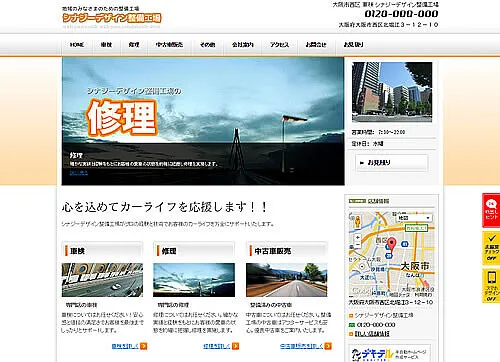The width and height of the screenshot is (500, 362).
Task: Toggle the smartphone design OFF switch
Action: pyautogui.click(x=491, y=286)
